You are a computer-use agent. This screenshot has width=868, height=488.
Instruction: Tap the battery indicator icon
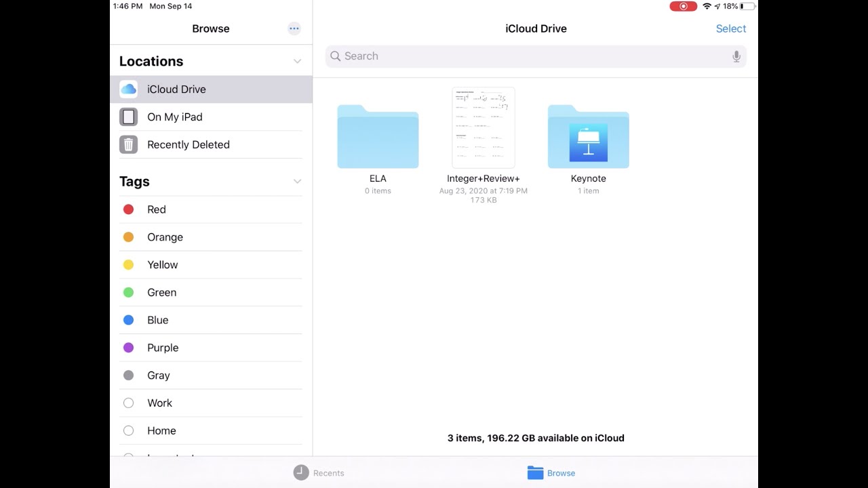pos(747,6)
